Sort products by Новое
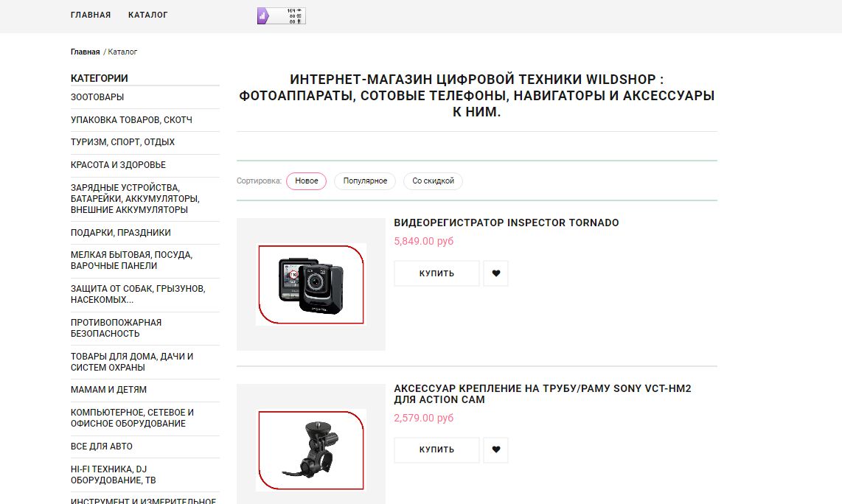 point(306,181)
